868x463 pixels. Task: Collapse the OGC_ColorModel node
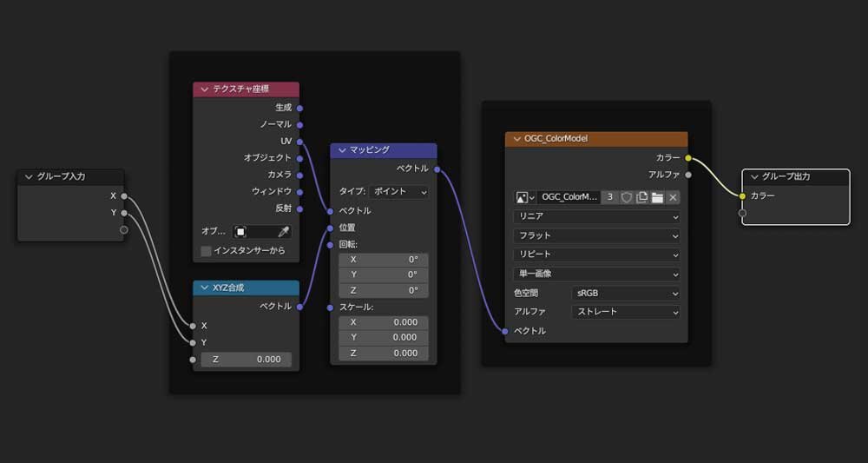click(516, 138)
